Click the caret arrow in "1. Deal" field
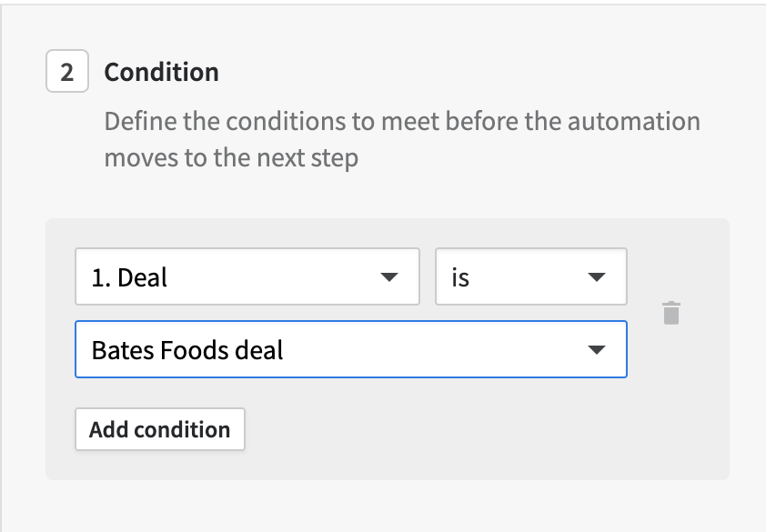The image size is (766, 532). tap(389, 277)
